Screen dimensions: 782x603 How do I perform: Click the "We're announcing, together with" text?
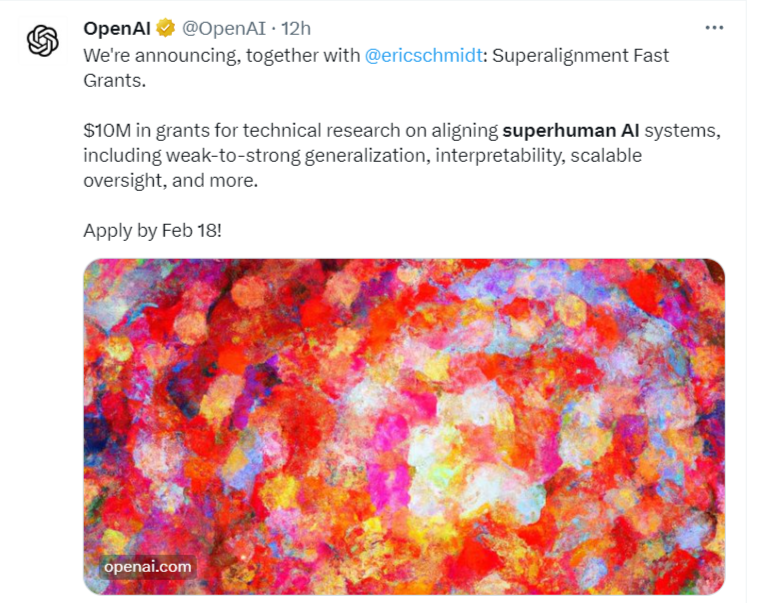(221, 55)
